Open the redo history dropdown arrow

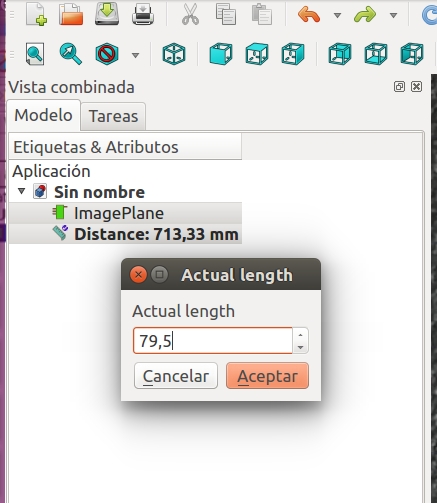click(393, 15)
